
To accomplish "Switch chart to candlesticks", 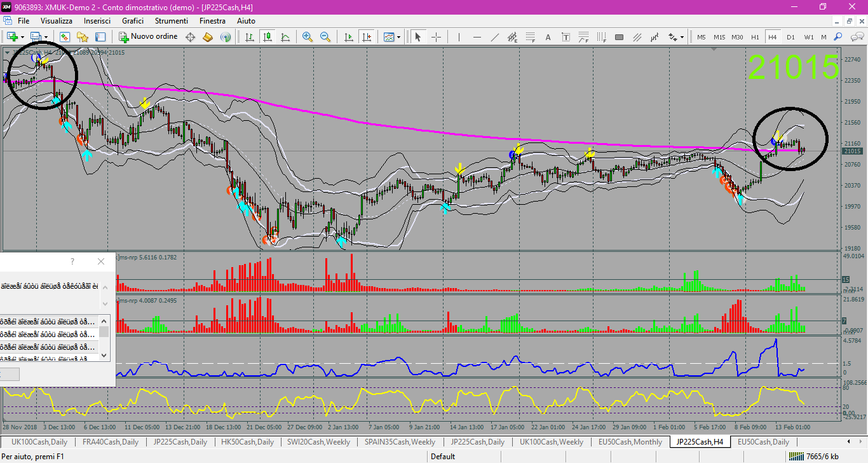I will coord(268,37).
